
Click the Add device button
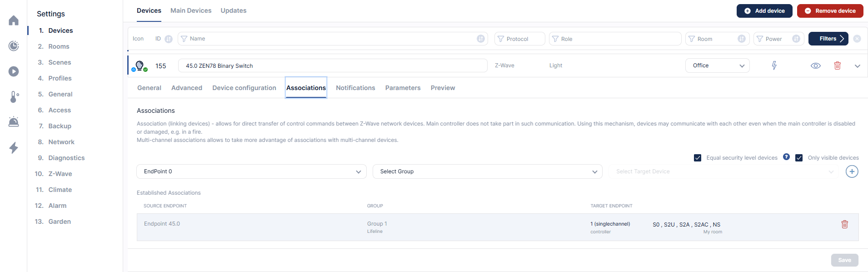tap(764, 11)
